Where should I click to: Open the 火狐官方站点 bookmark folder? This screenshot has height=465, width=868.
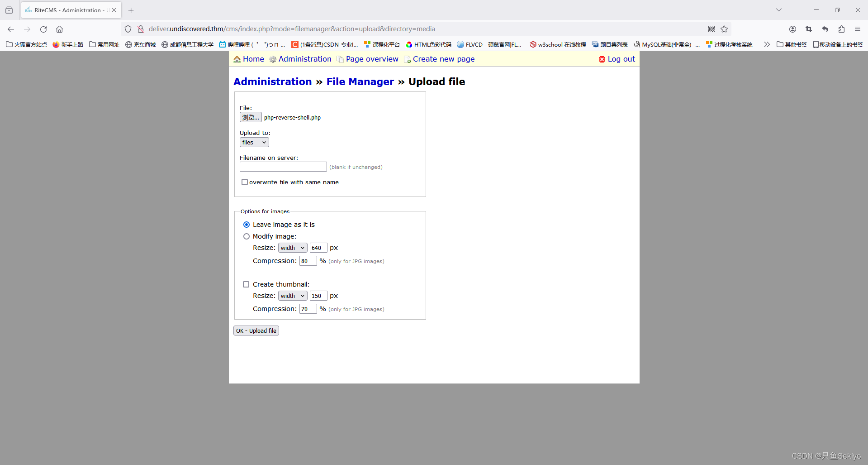point(27,44)
